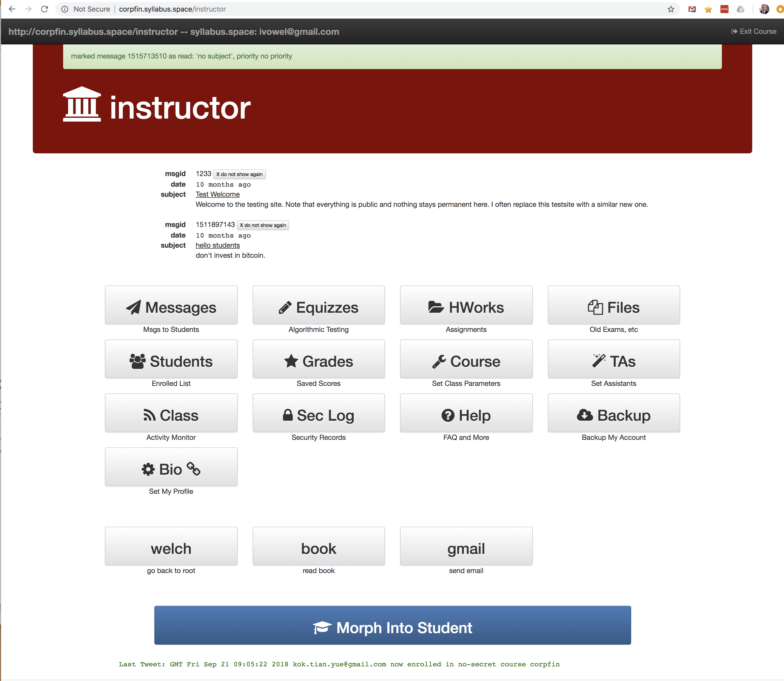Open Help question mark button

tap(466, 413)
